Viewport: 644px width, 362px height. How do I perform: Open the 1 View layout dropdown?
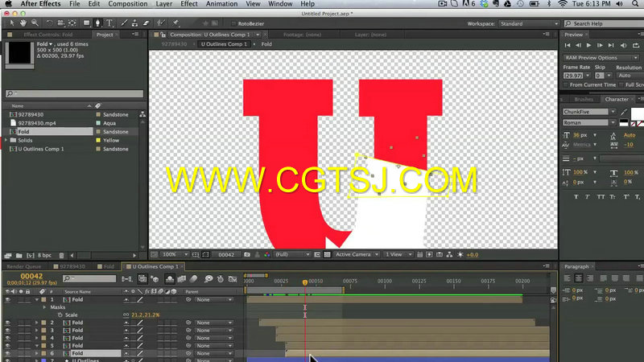pos(398,254)
